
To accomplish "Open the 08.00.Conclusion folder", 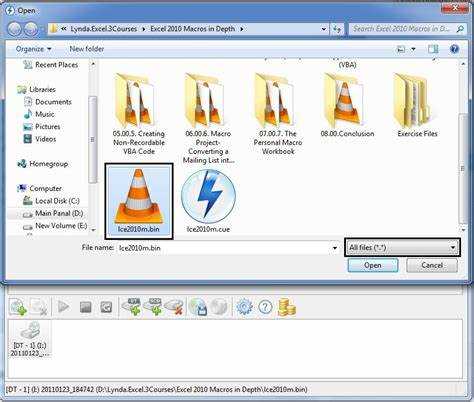I will tap(347, 106).
